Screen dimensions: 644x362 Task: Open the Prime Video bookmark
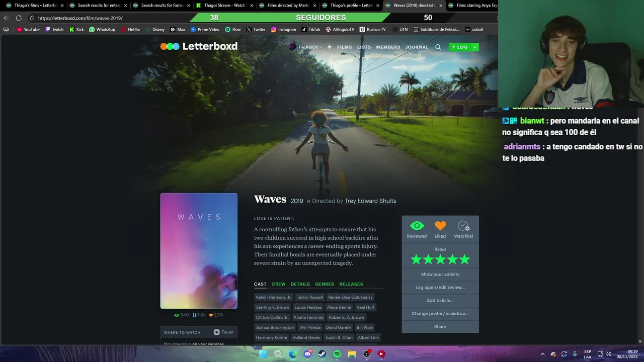(x=205, y=30)
